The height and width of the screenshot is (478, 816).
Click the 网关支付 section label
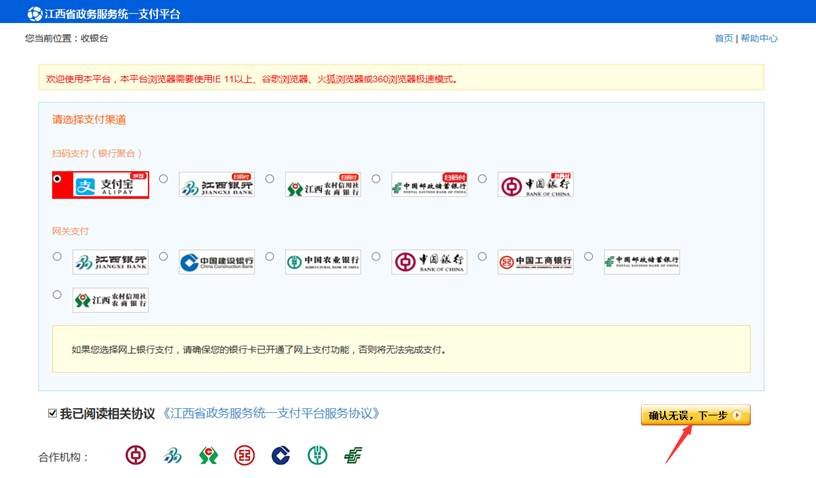pos(70,231)
